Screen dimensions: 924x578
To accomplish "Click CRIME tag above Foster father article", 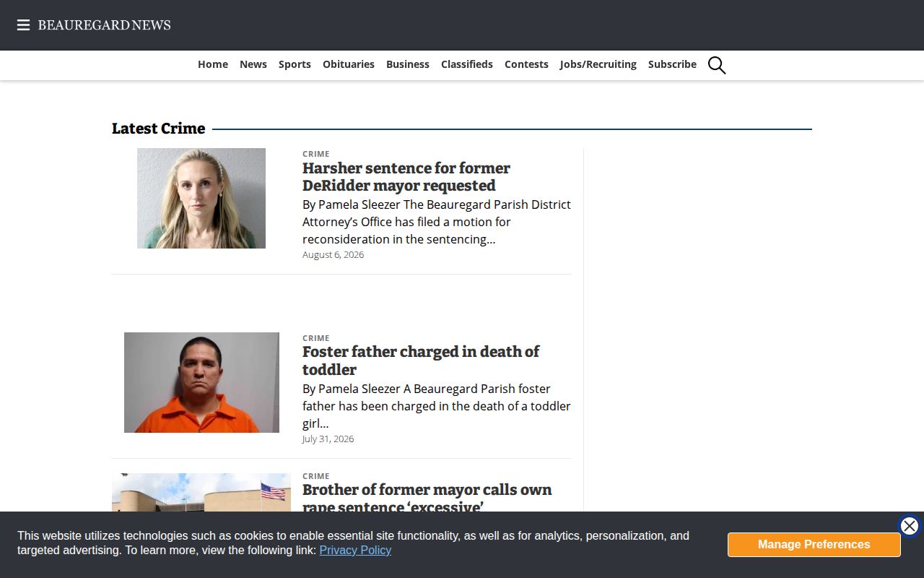I will point(316,338).
